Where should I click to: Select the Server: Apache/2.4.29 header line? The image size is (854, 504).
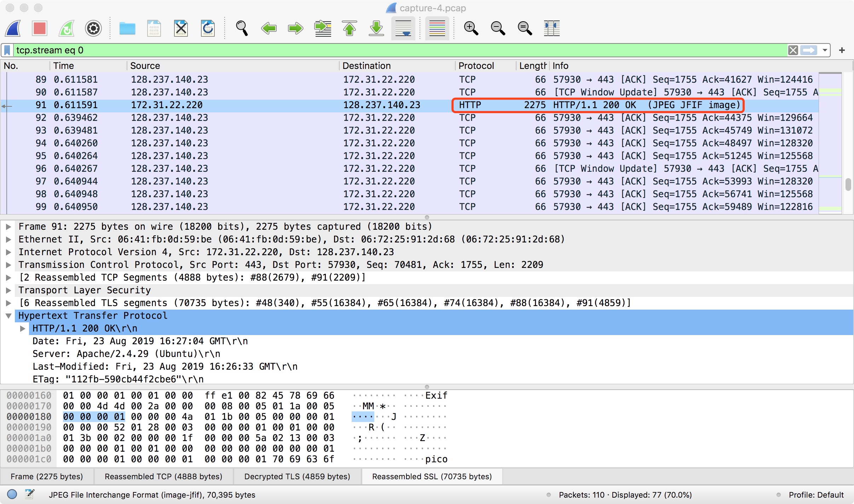click(x=126, y=354)
